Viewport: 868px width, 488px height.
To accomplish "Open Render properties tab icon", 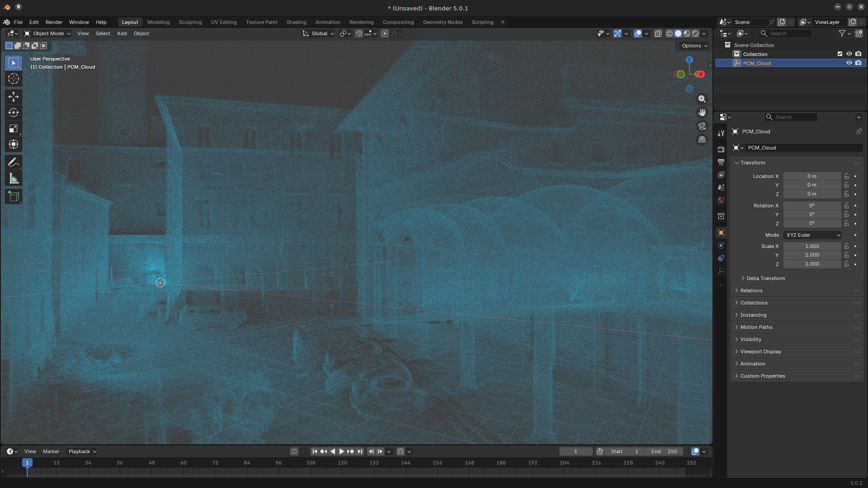I will [721, 149].
